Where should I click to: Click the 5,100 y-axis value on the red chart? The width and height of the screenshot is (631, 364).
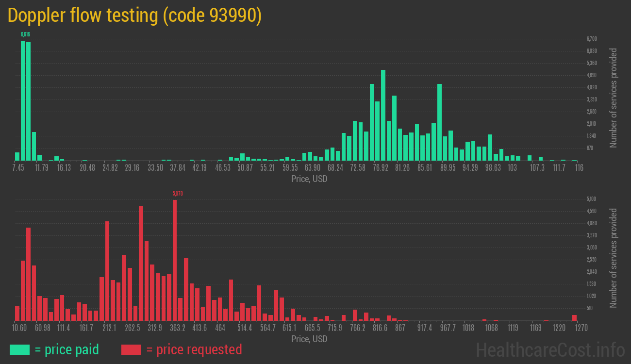click(x=592, y=199)
